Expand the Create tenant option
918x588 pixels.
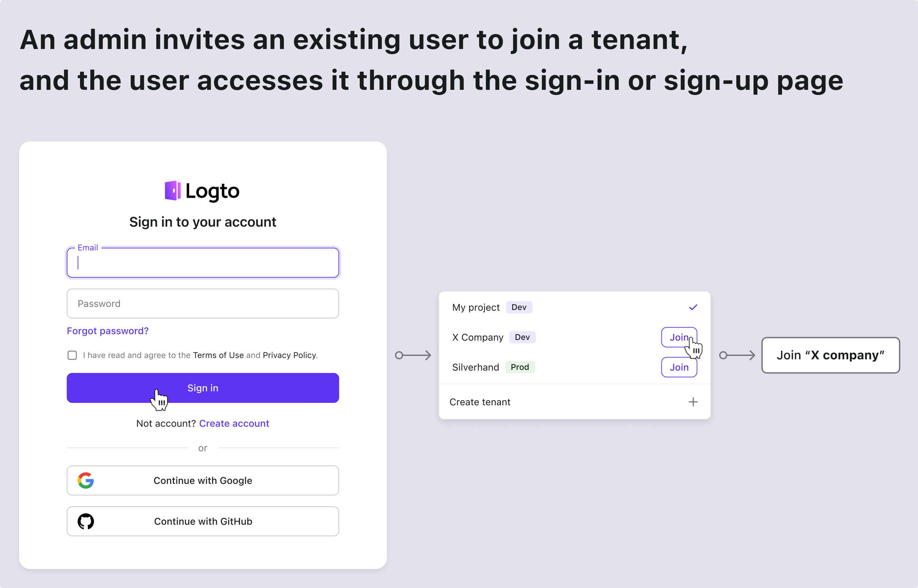[x=693, y=402]
